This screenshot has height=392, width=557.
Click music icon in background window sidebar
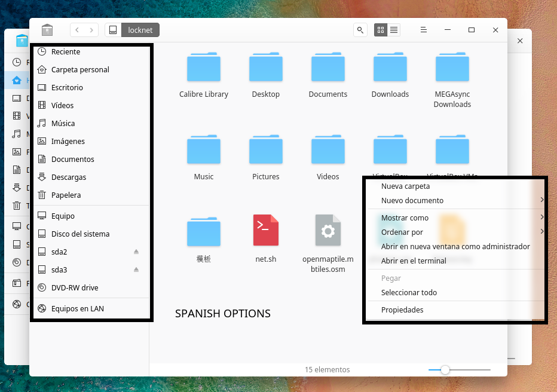[x=17, y=134]
